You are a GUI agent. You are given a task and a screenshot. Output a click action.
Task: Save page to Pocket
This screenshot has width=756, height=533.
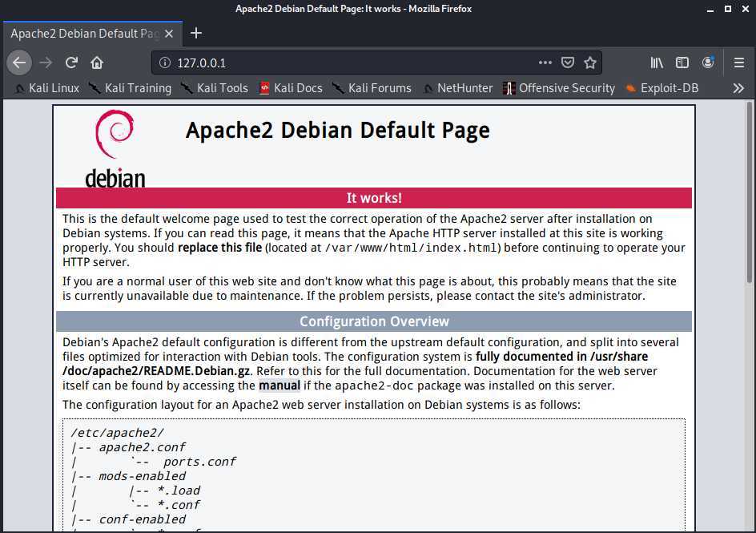(x=568, y=63)
